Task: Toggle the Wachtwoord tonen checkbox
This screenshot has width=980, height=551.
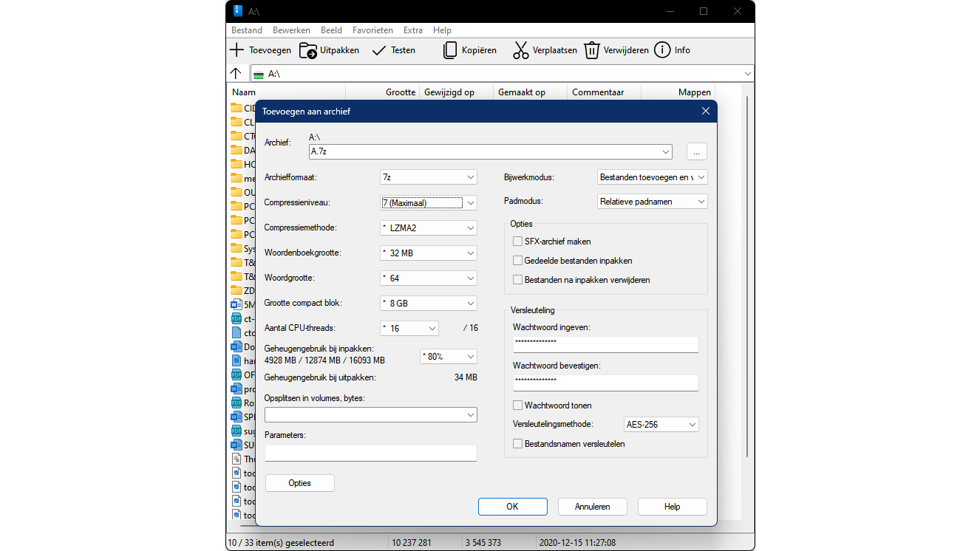Action: click(x=517, y=405)
